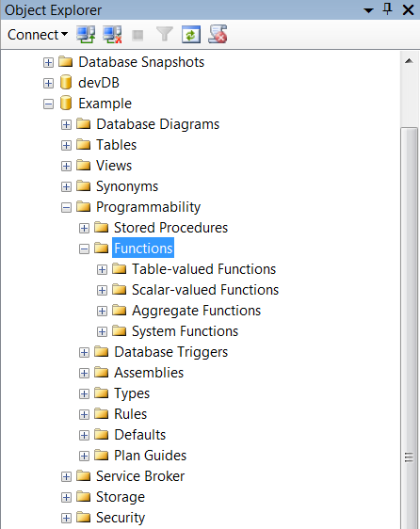Select the Table-valued Functions item

[204, 269]
